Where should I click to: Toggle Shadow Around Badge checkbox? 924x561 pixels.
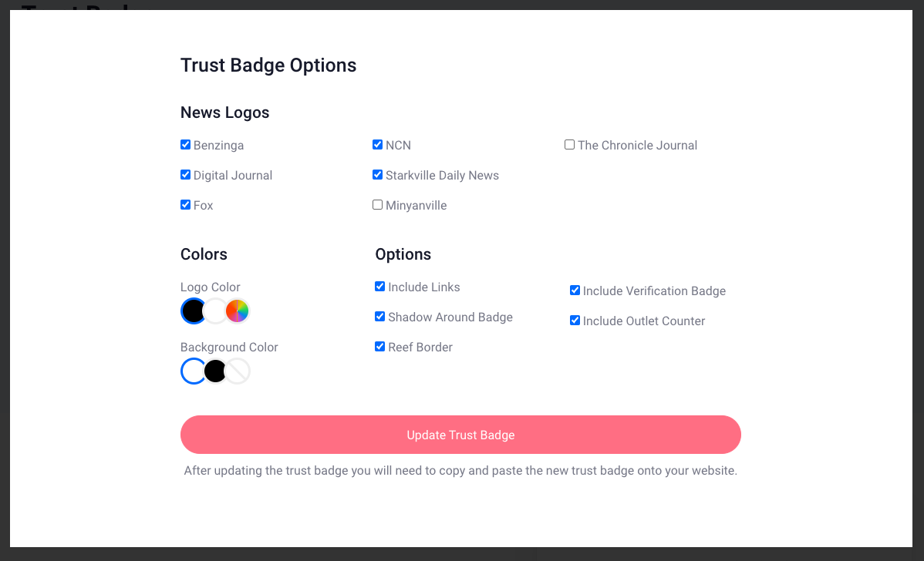click(x=380, y=317)
